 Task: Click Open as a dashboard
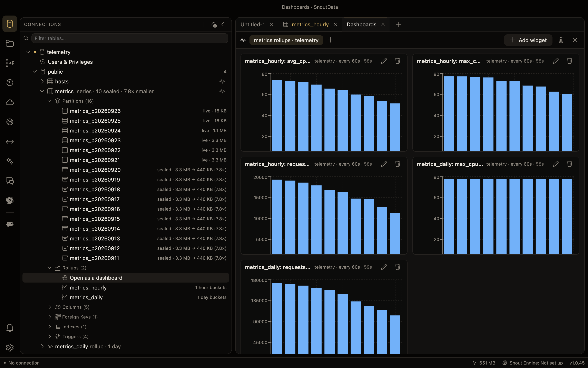pos(126,278)
